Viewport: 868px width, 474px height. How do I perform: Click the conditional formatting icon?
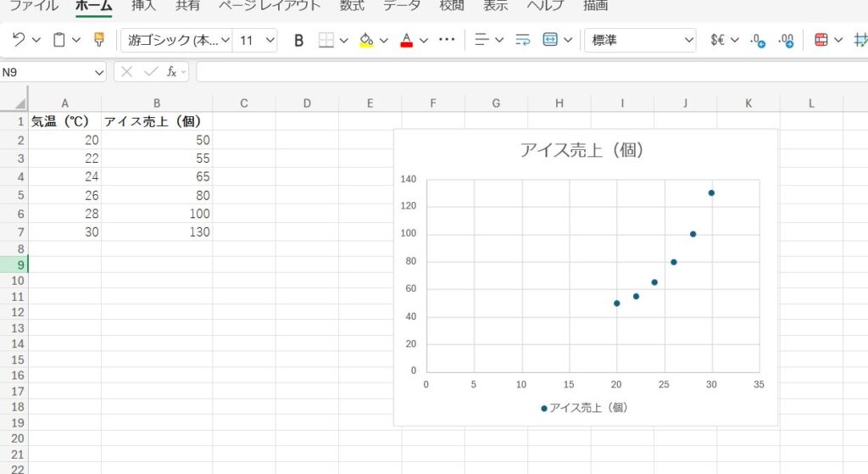[x=821, y=40]
